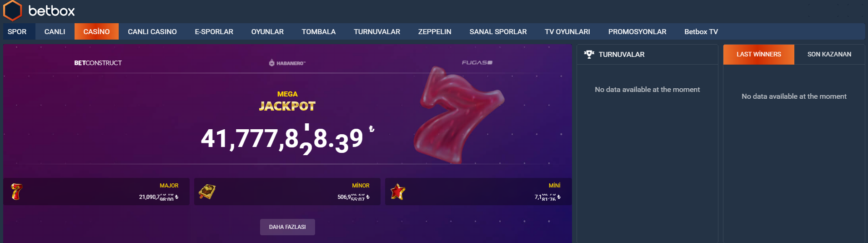Open PROMOSYONLAR page
The image size is (868, 243).
(637, 31)
